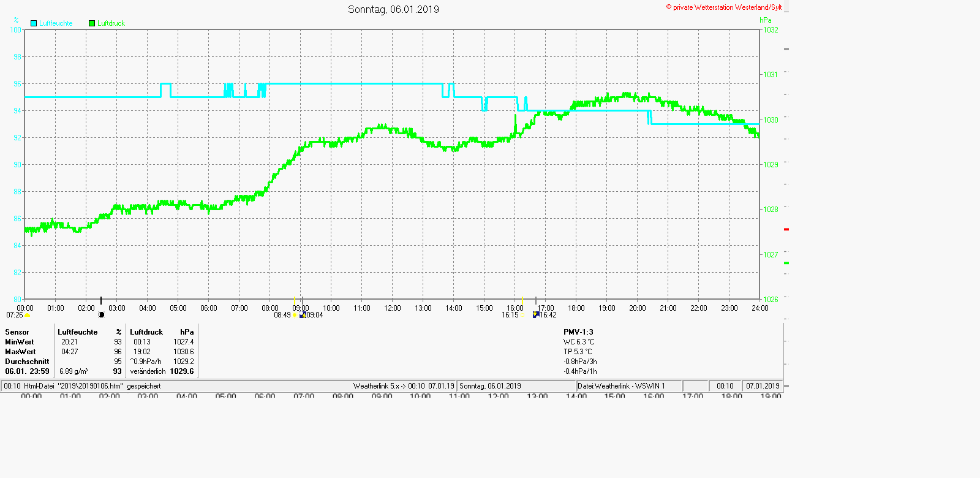The image size is (980, 478).
Task: Click the moon phase icon below the time axis
Action: [102, 315]
